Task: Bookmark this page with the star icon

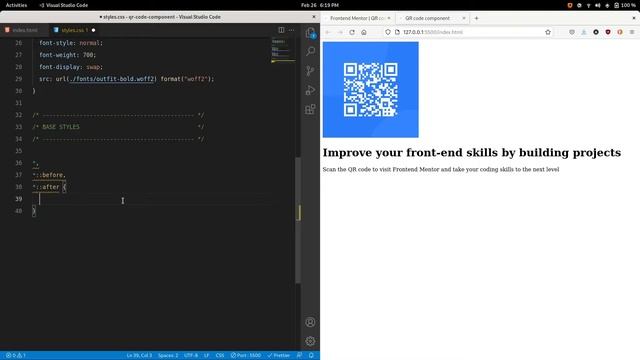Action: [548, 32]
